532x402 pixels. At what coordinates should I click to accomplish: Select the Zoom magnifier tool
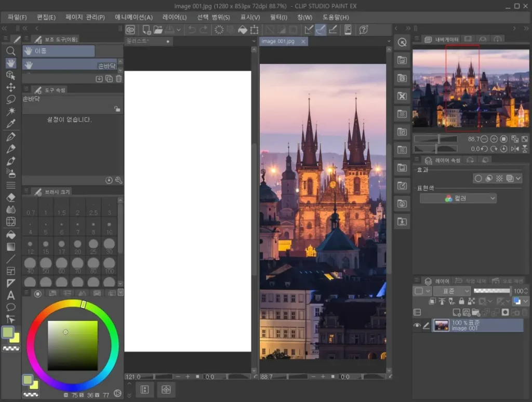(10, 51)
